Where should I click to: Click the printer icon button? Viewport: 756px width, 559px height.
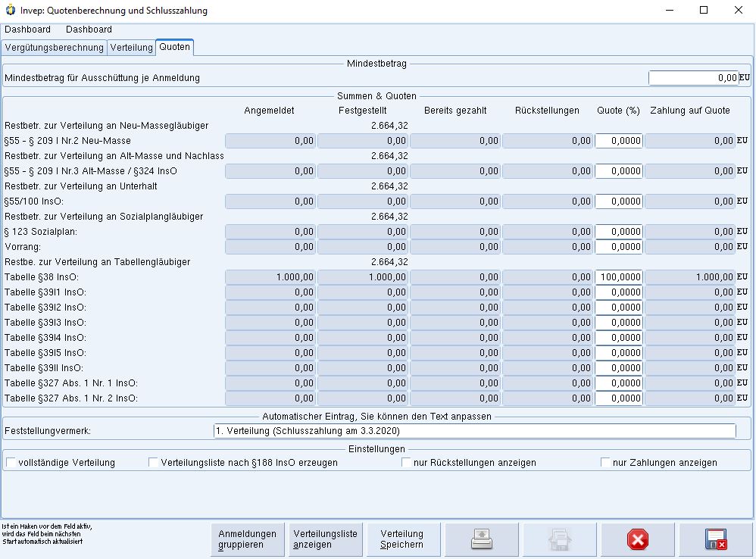[x=481, y=539]
